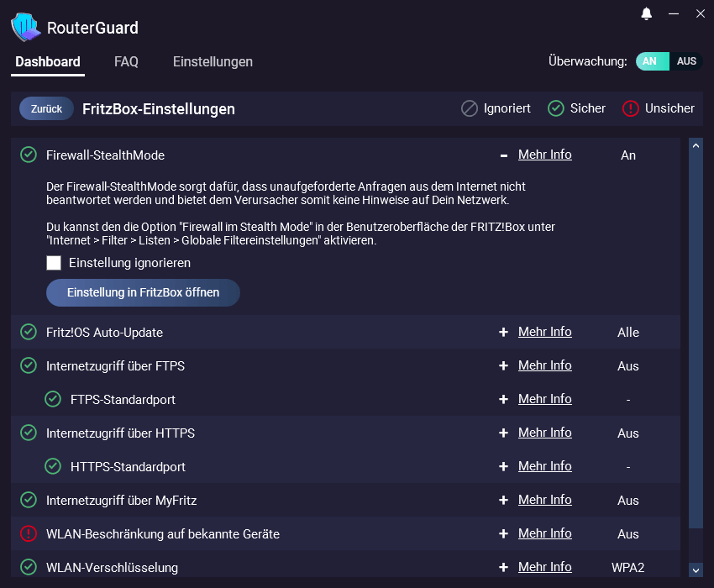Click the RouterGuard shield logo

pos(25,27)
